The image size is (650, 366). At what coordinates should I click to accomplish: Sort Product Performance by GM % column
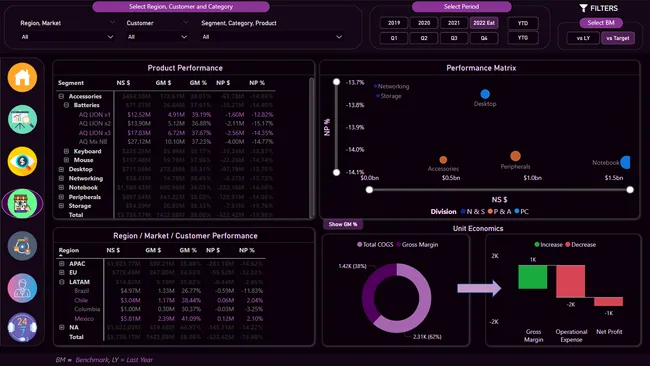click(198, 83)
